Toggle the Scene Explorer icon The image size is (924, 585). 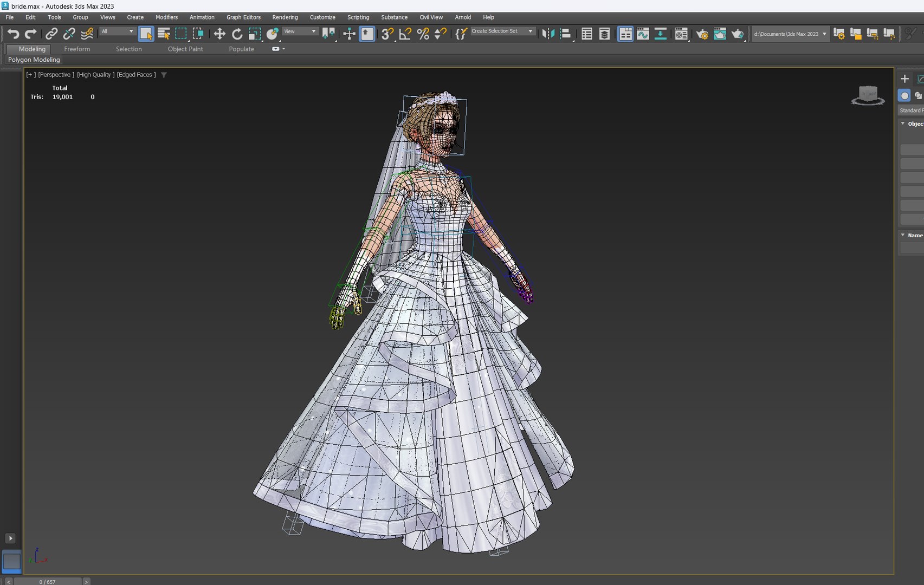coord(587,34)
